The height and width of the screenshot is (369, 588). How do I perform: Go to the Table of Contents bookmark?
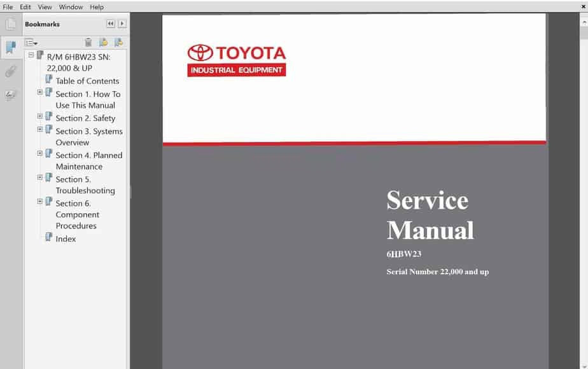[87, 81]
